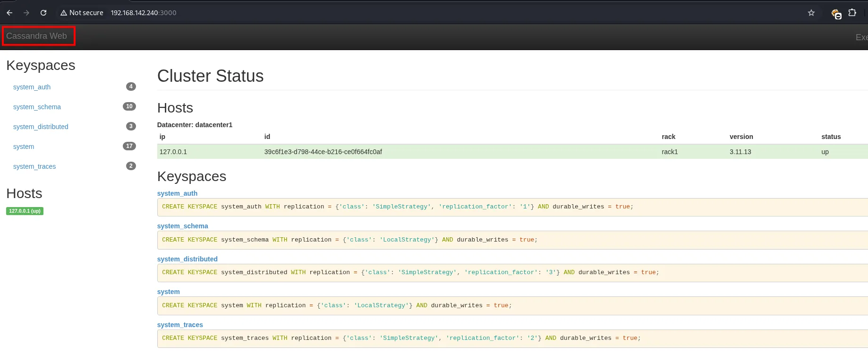Open the system_auth heading link above its CQL
Screen dimensions: 868x355
tap(177, 193)
